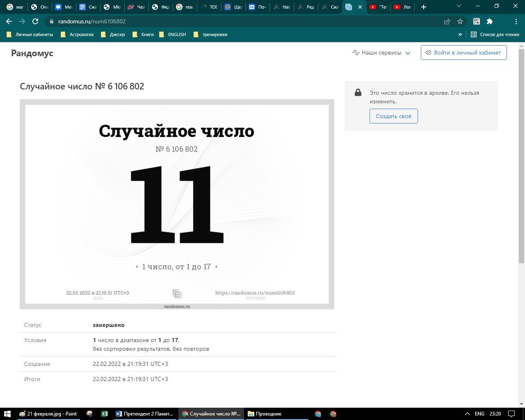Expand the Наши сервисы dropdown
This screenshot has height=420, width=525.
(381, 52)
